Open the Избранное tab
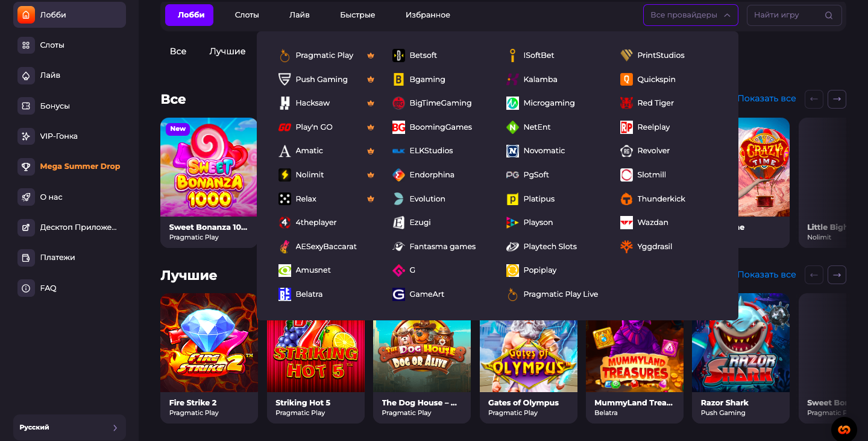 click(x=428, y=15)
